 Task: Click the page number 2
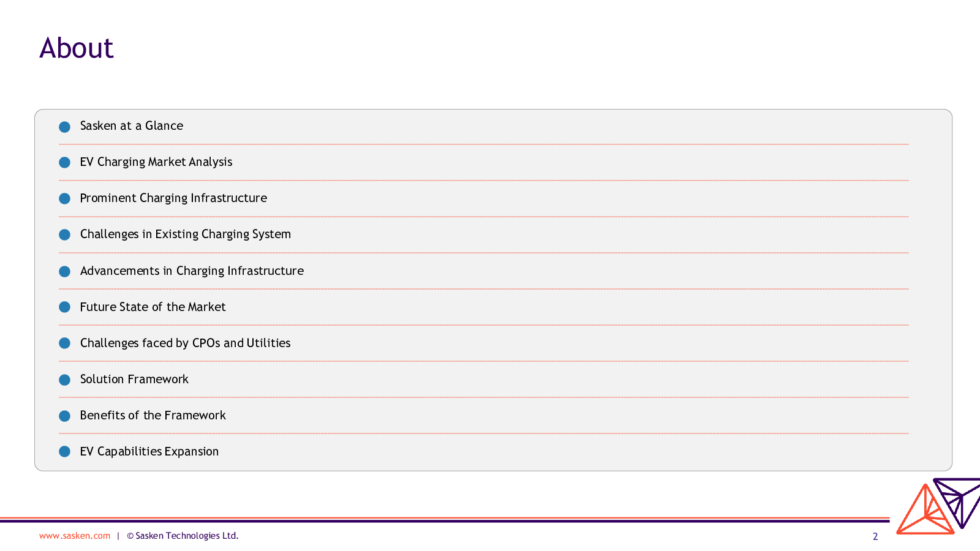[875, 536]
